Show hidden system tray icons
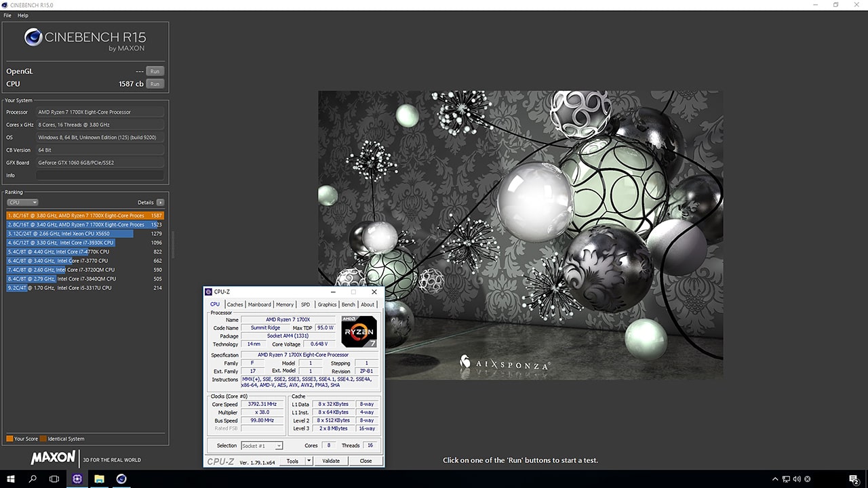The width and height of the screenshot is (868, 488). click(x=775, y=479)
